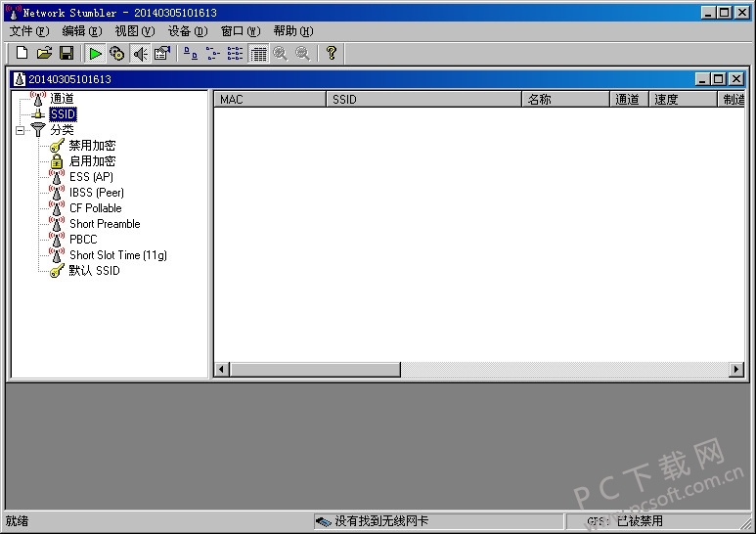Click the antenna icon beside 通道
756x534 pixels.
click(x=38, y=98)
